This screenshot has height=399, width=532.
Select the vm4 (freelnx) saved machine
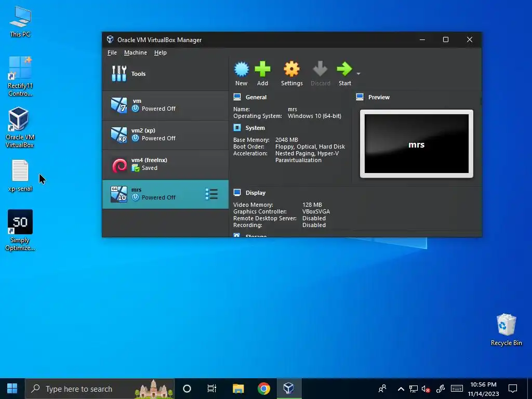(165, 164)
